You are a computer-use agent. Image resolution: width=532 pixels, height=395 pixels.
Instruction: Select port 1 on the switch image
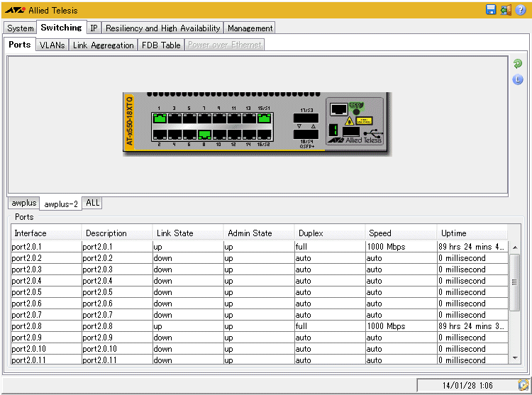(159, 118)
